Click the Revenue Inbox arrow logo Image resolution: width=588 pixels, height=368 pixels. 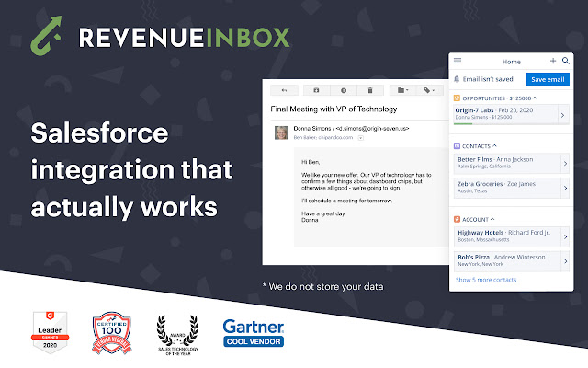tap(46, 36)
